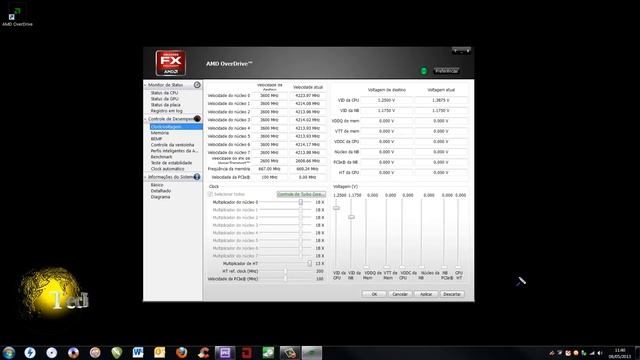Adjust the HT ref. clock slider
This screenshot has height=360, width=640.
(x=285, y=271)
